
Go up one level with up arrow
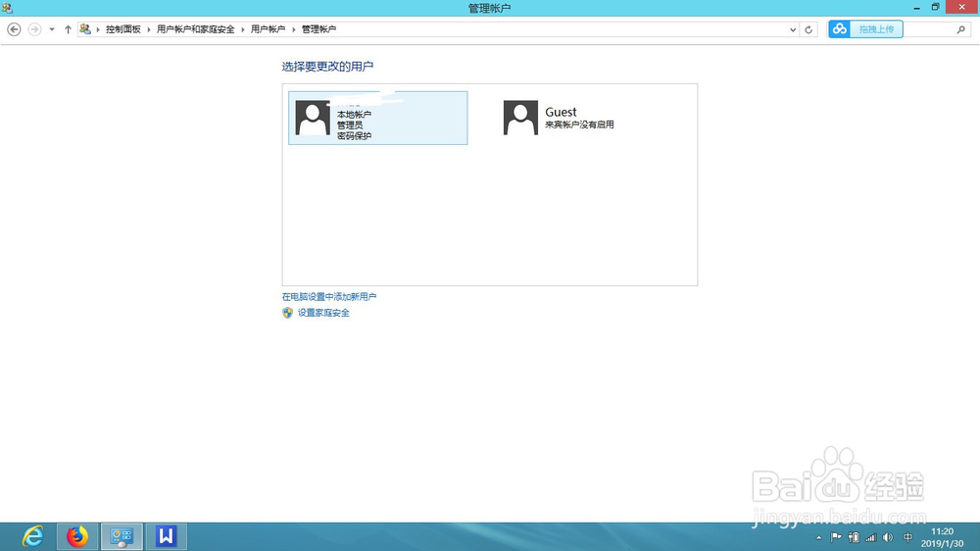coord(68,29)
